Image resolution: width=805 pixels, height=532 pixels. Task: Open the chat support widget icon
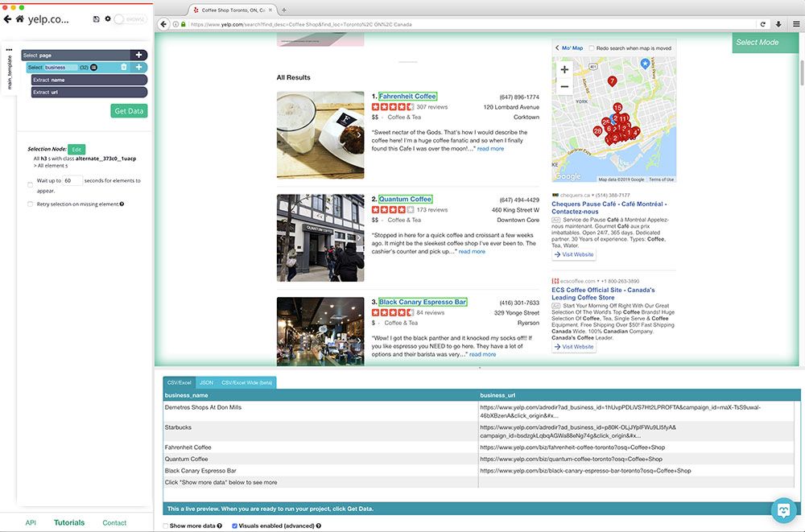click(x=782, y=509)
